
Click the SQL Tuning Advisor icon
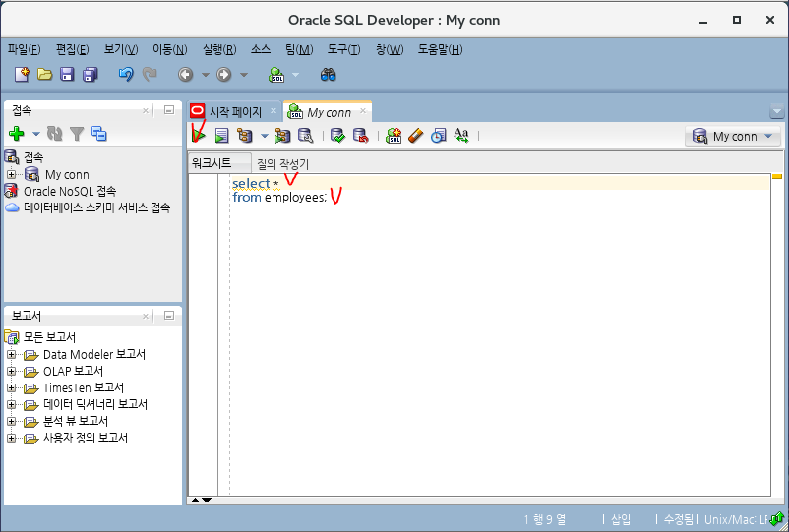point(305,136)
